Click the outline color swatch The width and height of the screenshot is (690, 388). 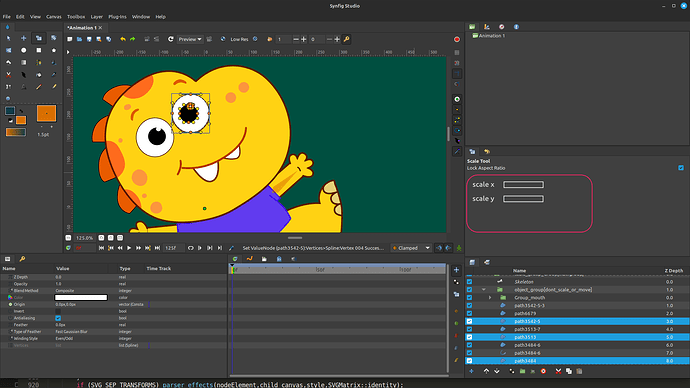tap(10, 111)
